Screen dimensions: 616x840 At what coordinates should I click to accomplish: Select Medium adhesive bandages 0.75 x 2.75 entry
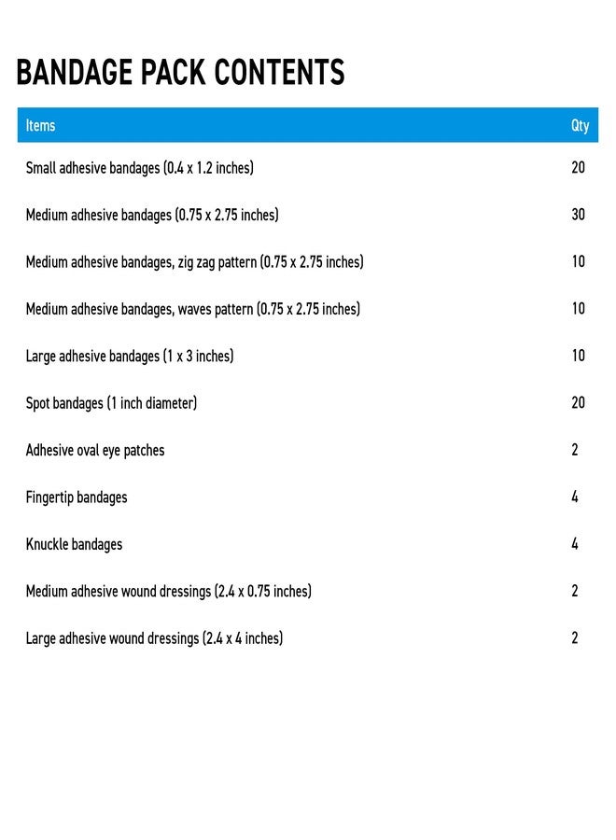(x=307, y=215)
